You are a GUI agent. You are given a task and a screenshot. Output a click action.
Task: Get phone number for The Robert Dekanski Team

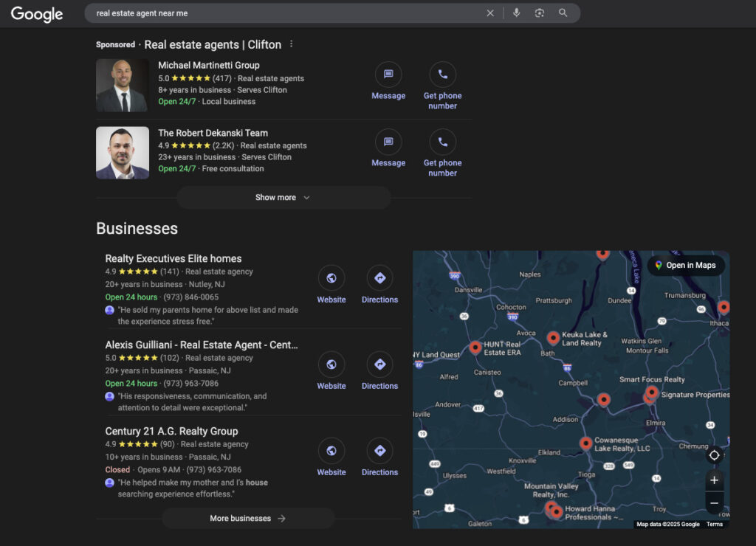(x=443, y=153)
